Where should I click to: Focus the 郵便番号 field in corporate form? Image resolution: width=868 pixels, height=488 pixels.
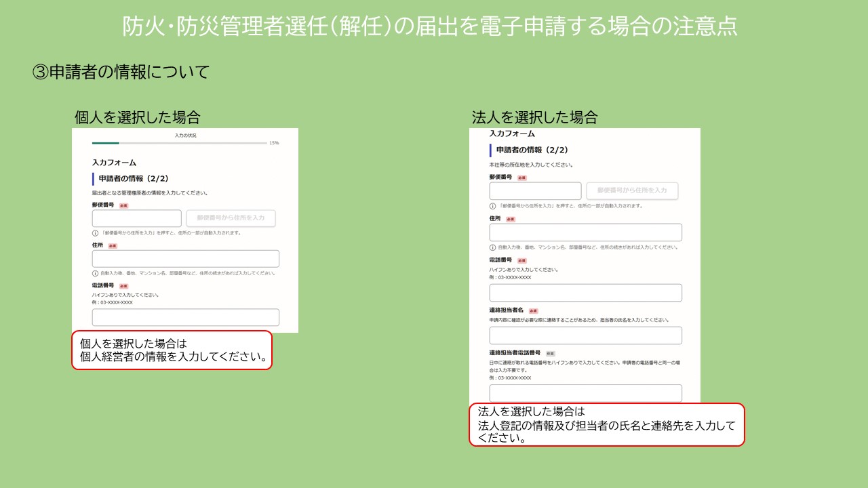point(535,190)
